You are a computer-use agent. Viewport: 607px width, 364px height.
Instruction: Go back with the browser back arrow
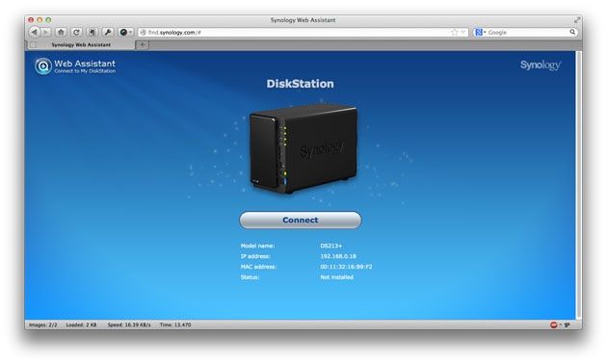click(x=35, y=32)
